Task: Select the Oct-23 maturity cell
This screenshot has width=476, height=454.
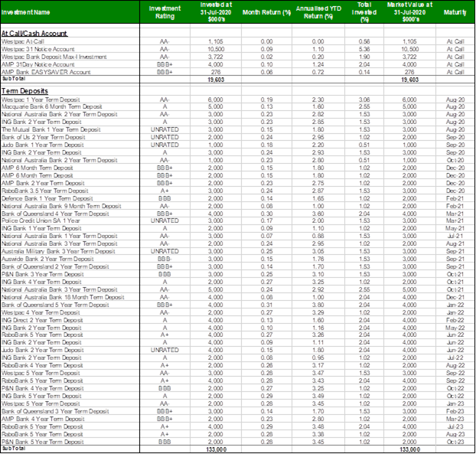Action: point(455,442)
